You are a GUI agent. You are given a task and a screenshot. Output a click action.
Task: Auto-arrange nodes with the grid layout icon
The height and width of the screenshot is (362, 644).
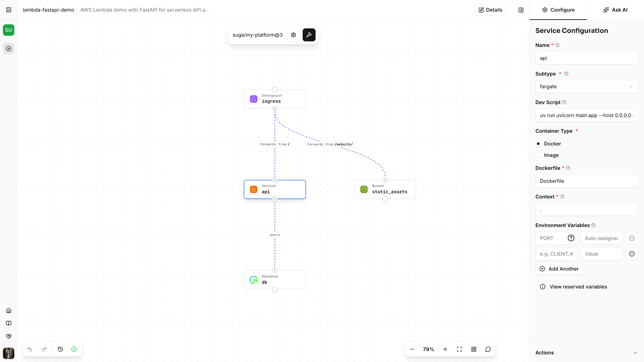tap(474, 349)
